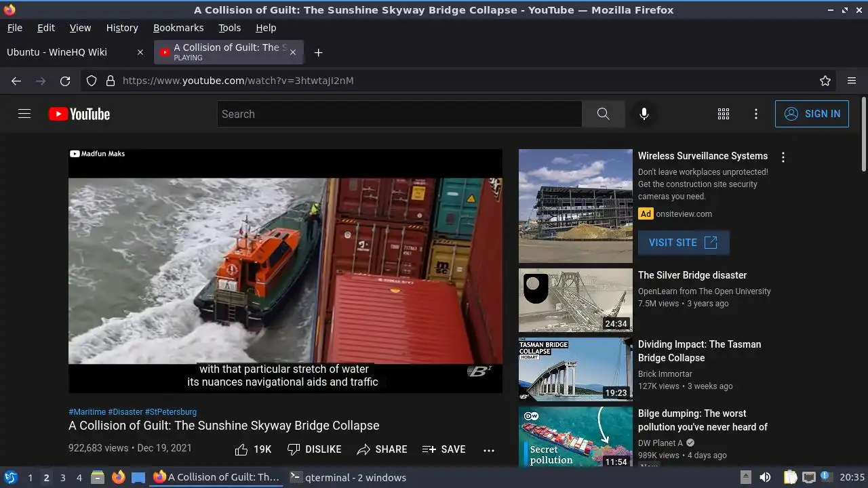The height and width of the screenshot is (488, 868).
Task: Switch to Ubuntu - WineHQ Wiki tab
Action: point(57,52)
